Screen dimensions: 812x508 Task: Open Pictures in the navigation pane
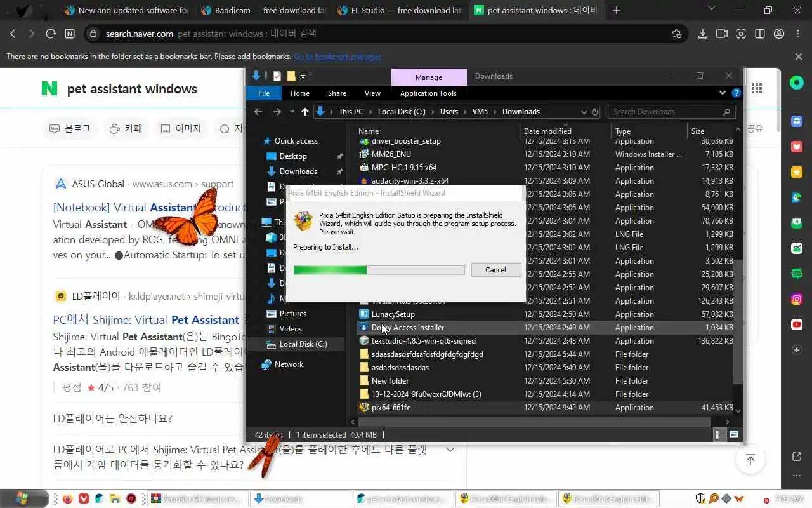click(292, 314)
